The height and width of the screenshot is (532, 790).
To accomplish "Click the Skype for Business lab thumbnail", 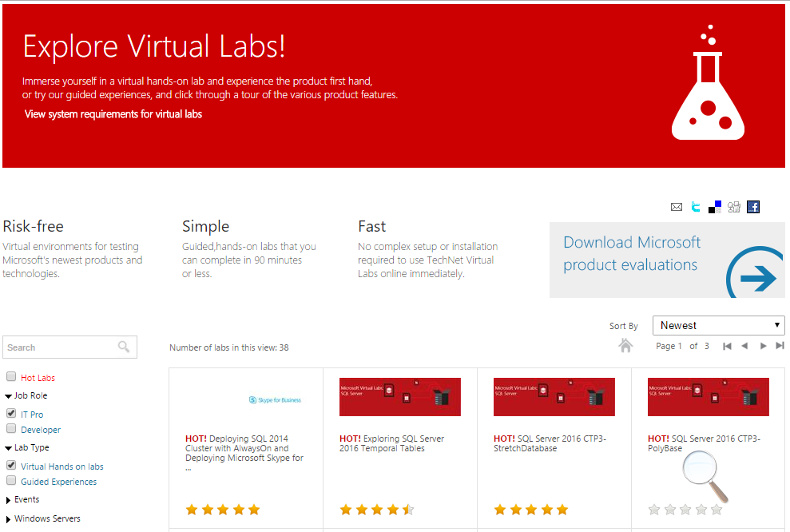I will coord(275,400).
